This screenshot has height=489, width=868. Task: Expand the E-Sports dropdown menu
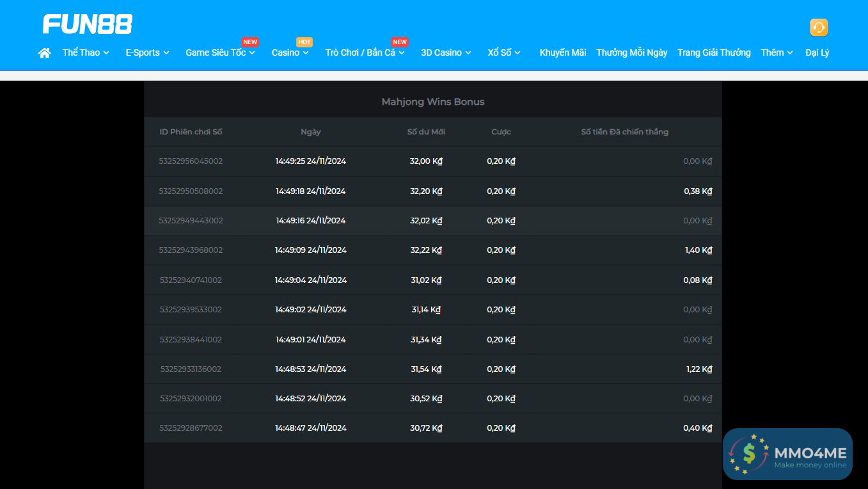147,52
